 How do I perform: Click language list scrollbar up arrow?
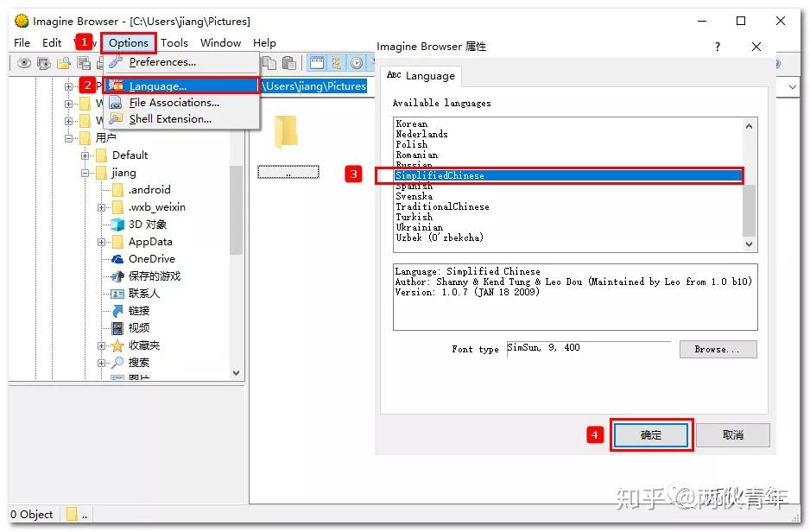tap(749, 126)
